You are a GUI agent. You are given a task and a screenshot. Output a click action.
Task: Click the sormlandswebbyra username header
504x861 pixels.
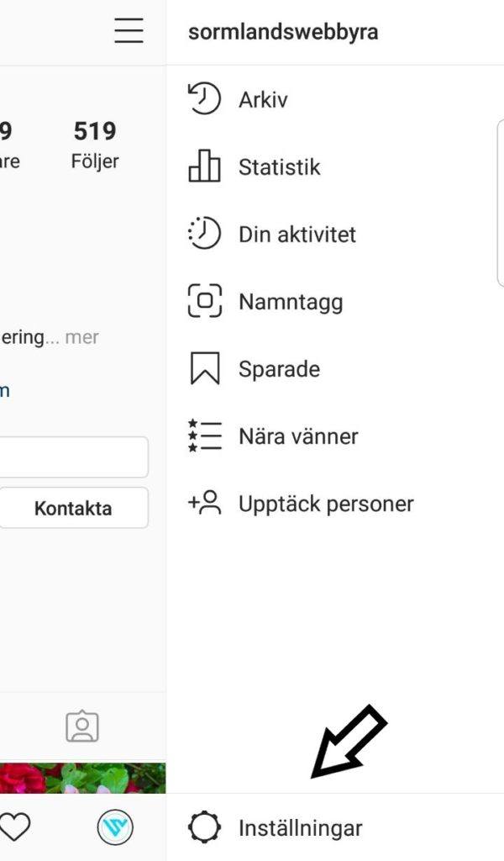point(283,32)
